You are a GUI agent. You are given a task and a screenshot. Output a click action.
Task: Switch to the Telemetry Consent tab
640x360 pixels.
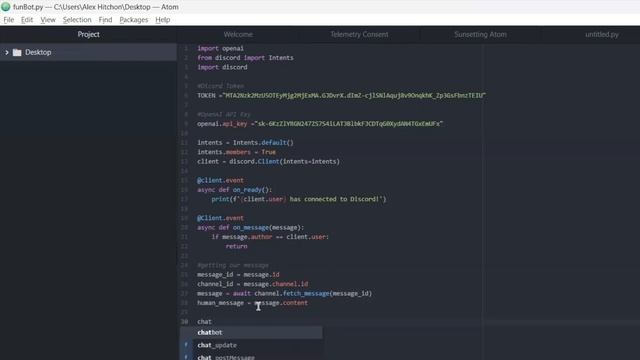tap(359, 35)
